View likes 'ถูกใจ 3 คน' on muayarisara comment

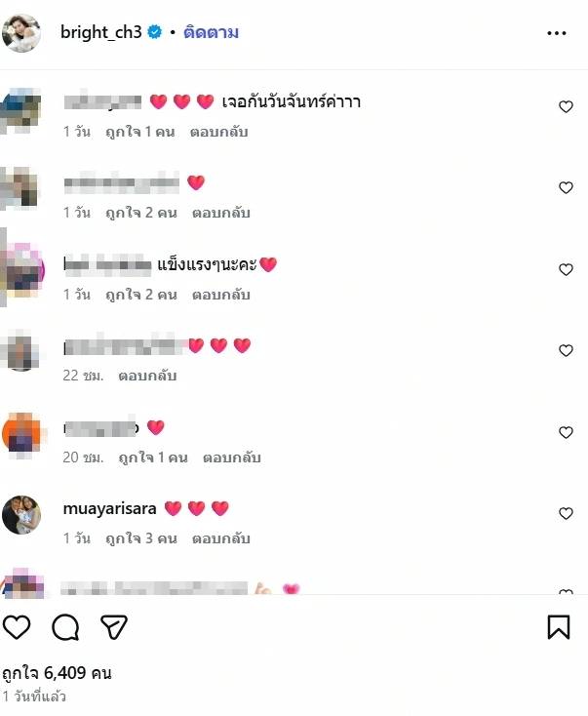pos(141,538)
